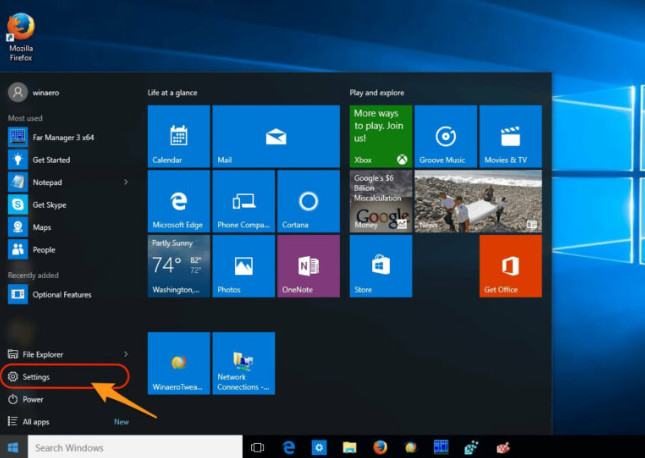The image size is (645, 458).
Task: Open the Photos tile
Action: point(244,266)
